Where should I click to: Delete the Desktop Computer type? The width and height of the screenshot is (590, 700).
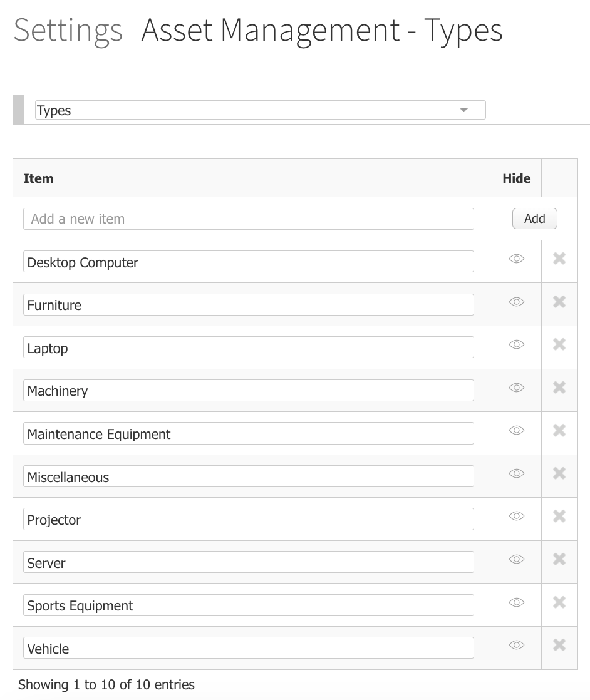pyautogui.click(x=559, y=259)
